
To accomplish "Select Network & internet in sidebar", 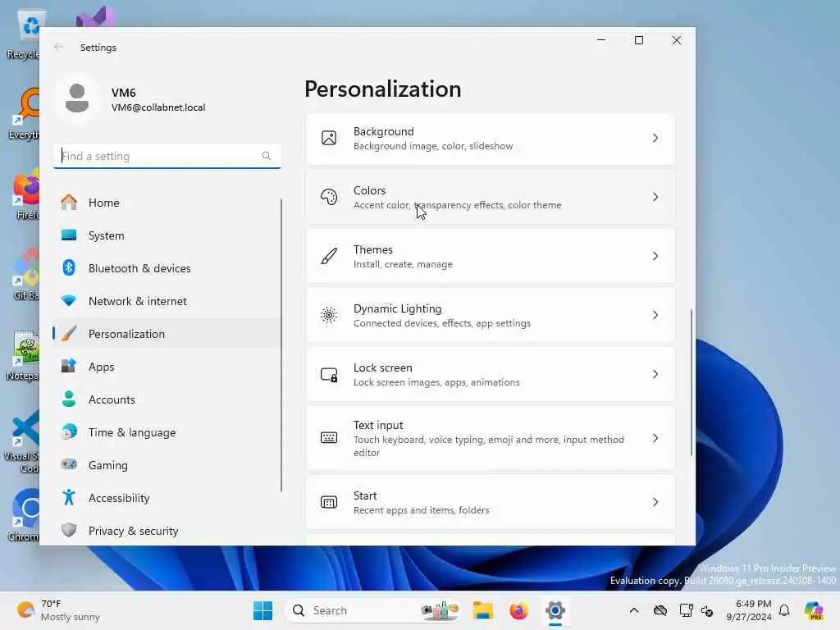I will 167,301.
